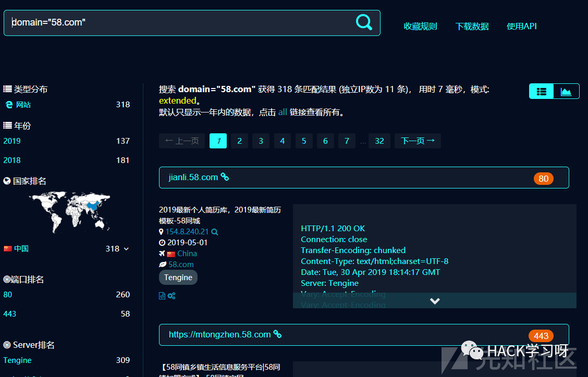Viewport: 588px width, 377px height.
Task: Click link icon beside mtongzhen.58.com
Action: [277, 334]
